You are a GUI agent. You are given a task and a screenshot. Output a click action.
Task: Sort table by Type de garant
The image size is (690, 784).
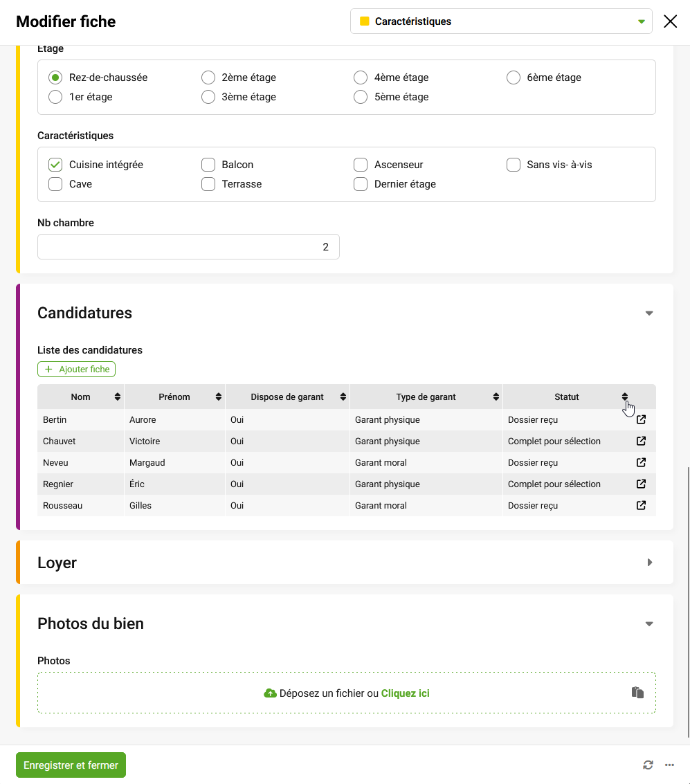[496, 396]
